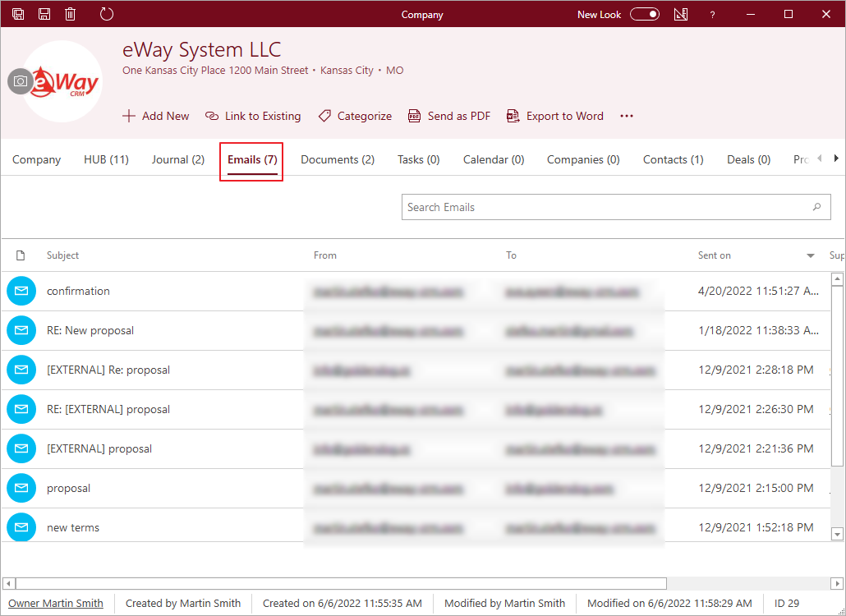846x616 pixels.
Task: Select the [EXTERNAL] Re: proposal subject
Action: pyautogui.click(x=108, y=370)
